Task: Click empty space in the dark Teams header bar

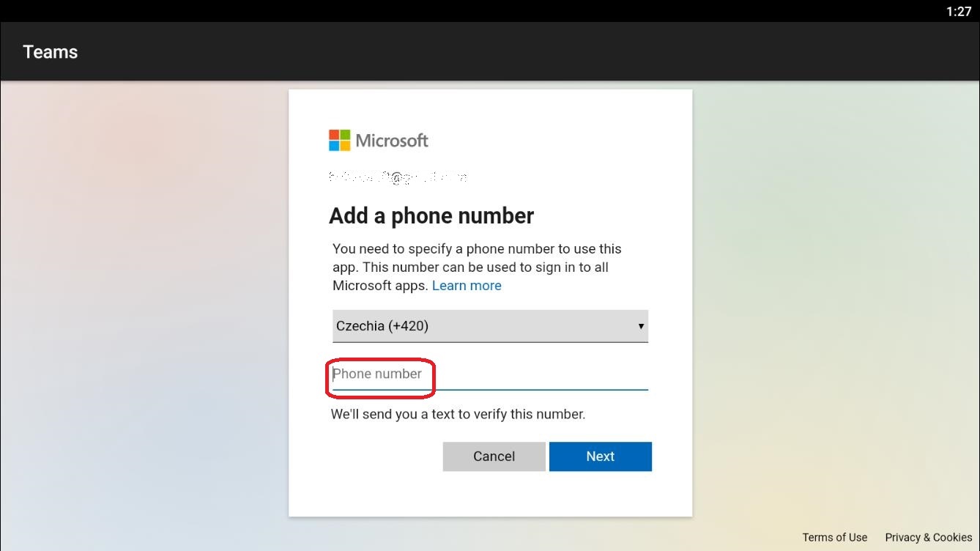Action: [513, 51]
